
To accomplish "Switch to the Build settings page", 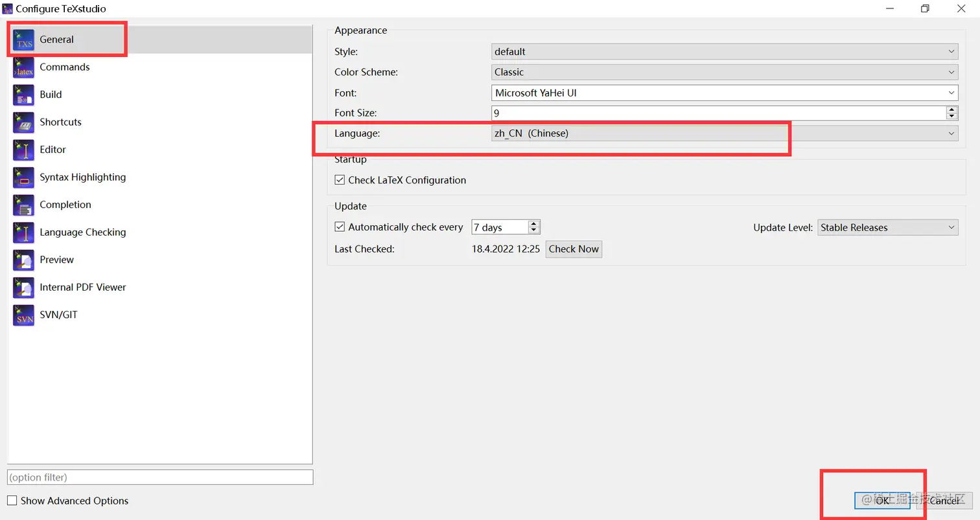I will 160,95.
